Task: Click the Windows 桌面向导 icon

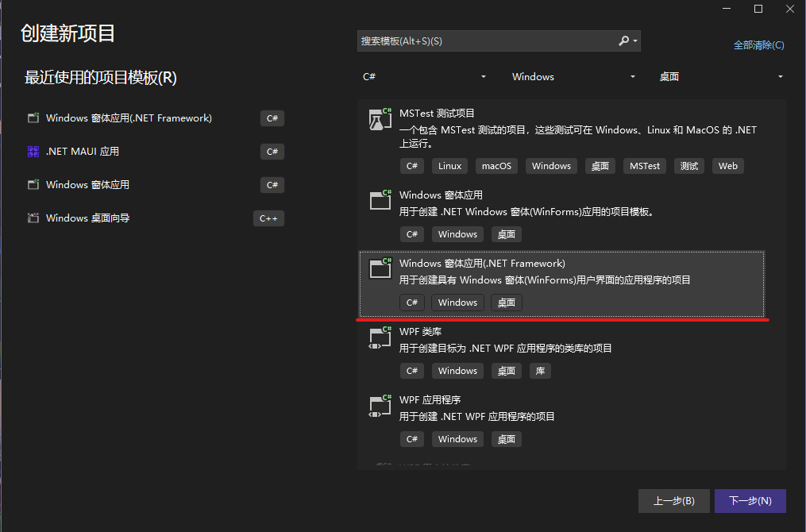Action: [x=33, y=218]
